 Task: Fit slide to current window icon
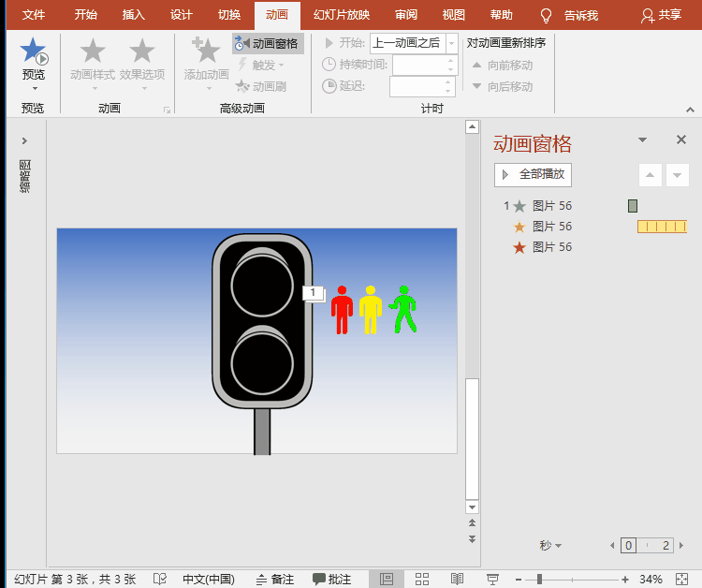pos(680,580)
